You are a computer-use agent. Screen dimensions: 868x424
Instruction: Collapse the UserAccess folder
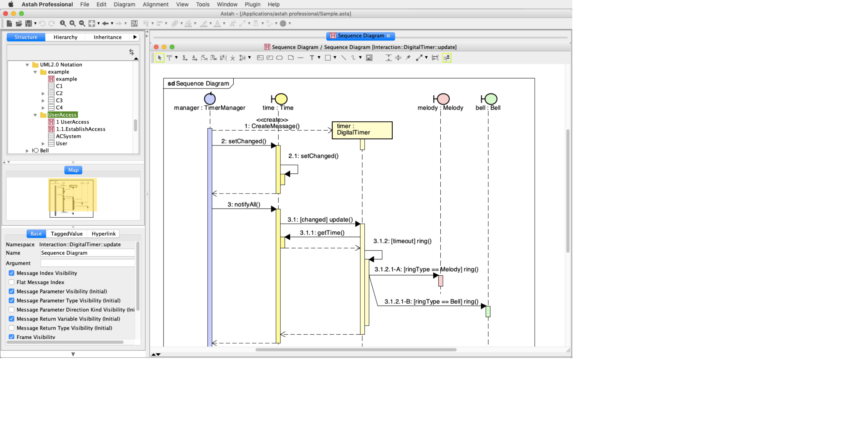35,115
